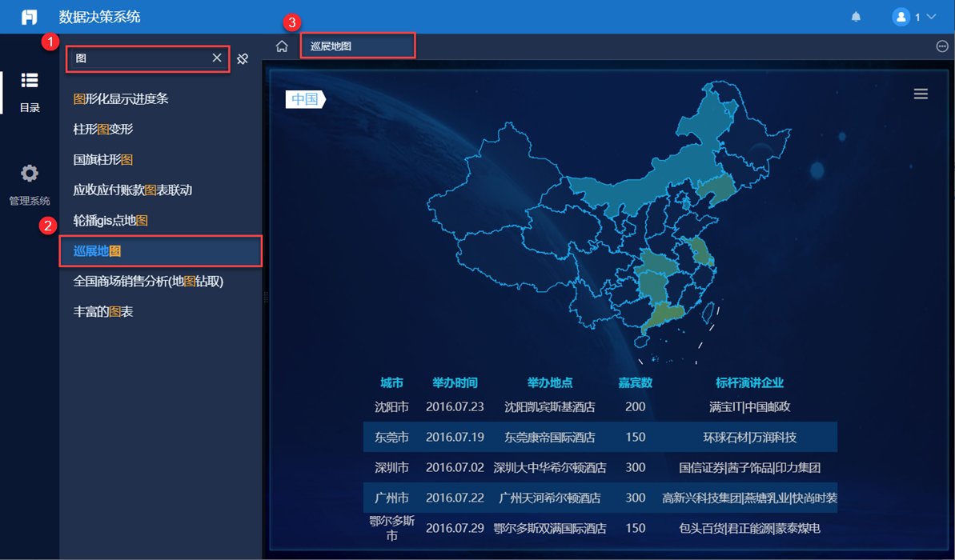Click the date 2016.07.19
This screenshot has height=560, width=955.
click(455, 437)
